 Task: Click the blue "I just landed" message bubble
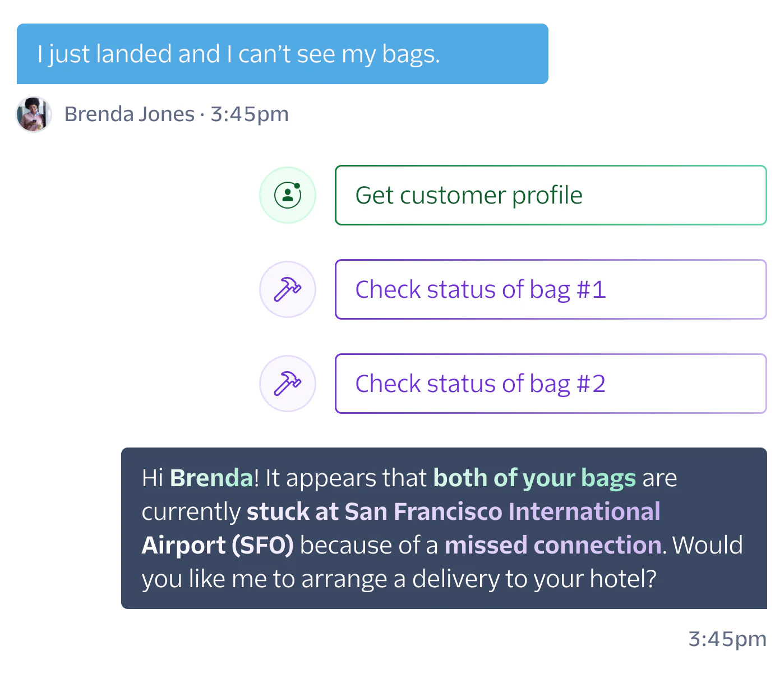(x=282, y=54)
